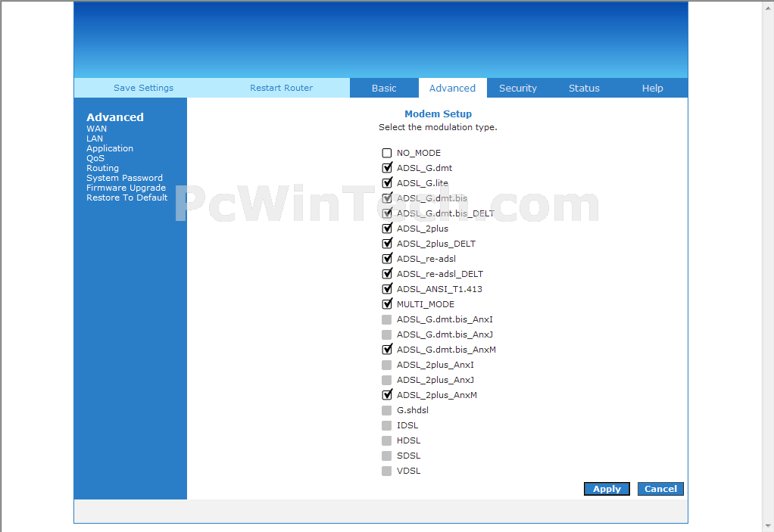Go to Application settings
The image size is (774, 532).
click(110, 148)
